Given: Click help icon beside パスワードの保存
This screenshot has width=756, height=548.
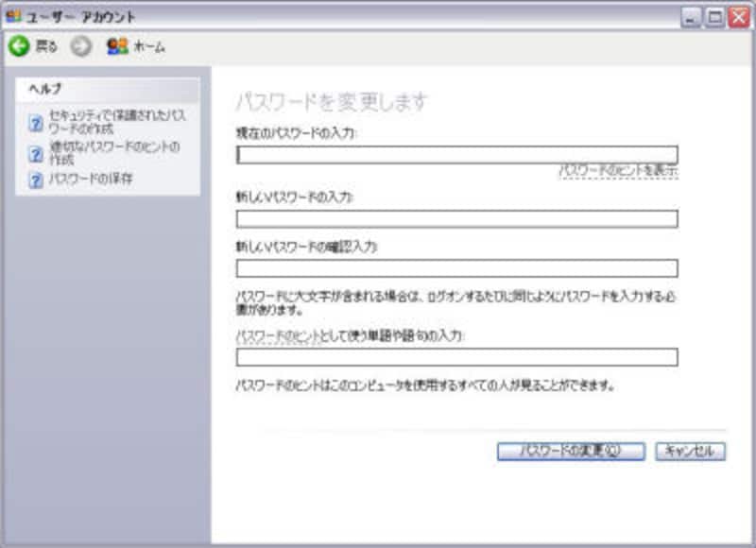Looking at the screenshot, I should (x=36, y=180).
